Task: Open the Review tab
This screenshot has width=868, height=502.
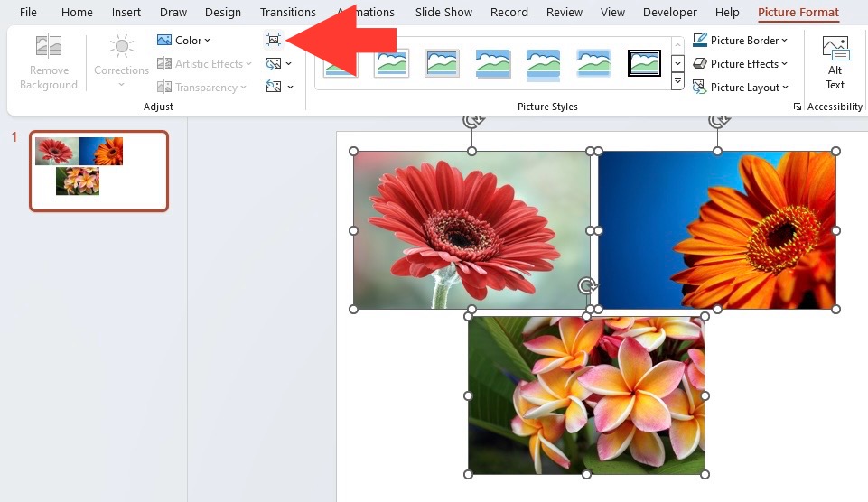Action: tap(565, 12)
